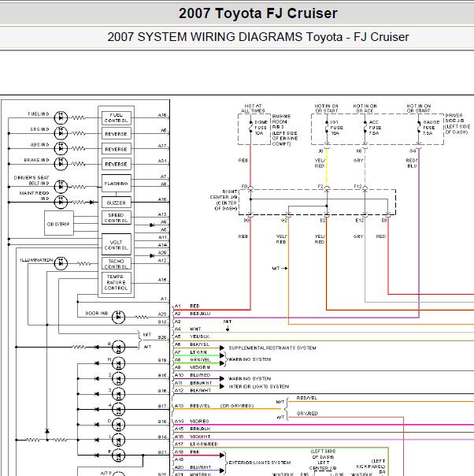Click the A12 'BLK/WHT' wire label
The height and width of the screenshot is (476, 474).
(201, 390)
